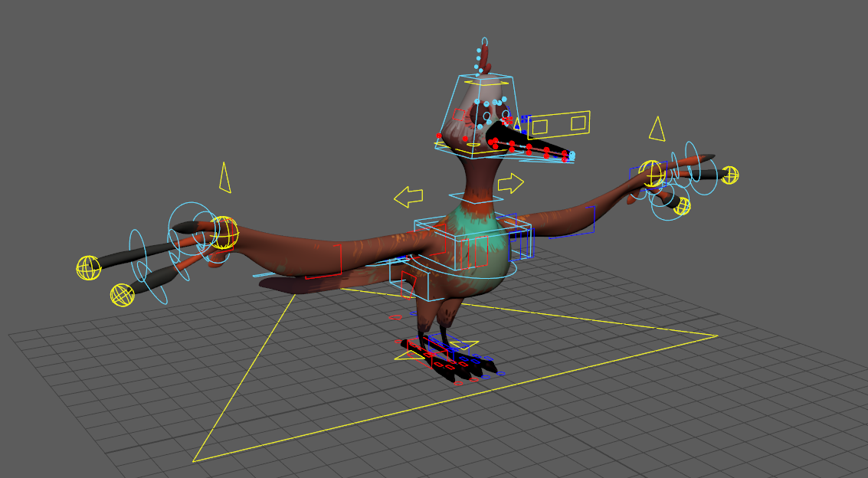Pick the yellow cone above the right wing

point(657,129)
